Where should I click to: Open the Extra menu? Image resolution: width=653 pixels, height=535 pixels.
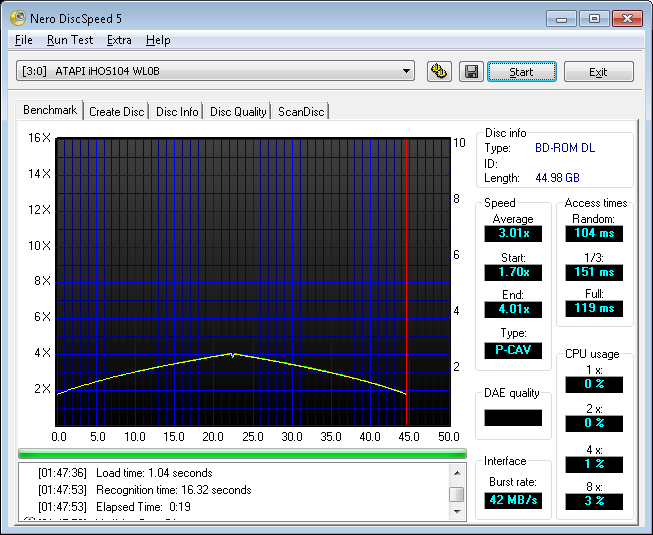(x=119, y=40)
